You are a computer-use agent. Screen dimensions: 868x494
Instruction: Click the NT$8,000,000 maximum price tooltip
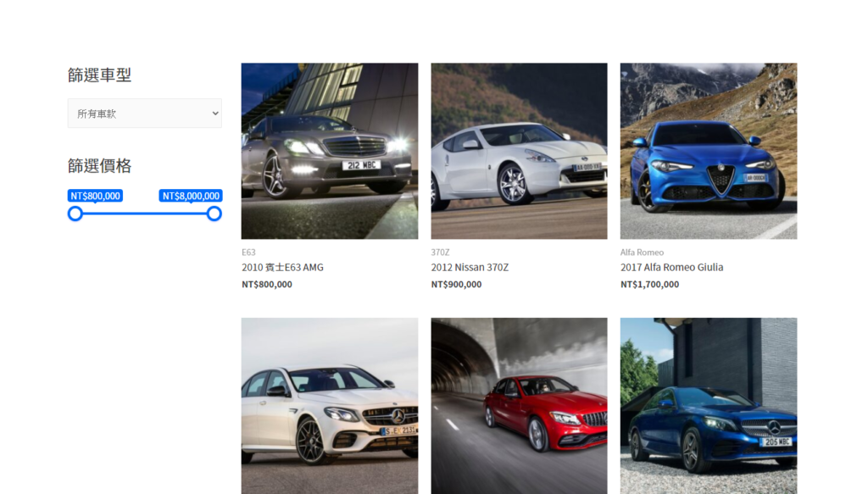coord(191,196)
